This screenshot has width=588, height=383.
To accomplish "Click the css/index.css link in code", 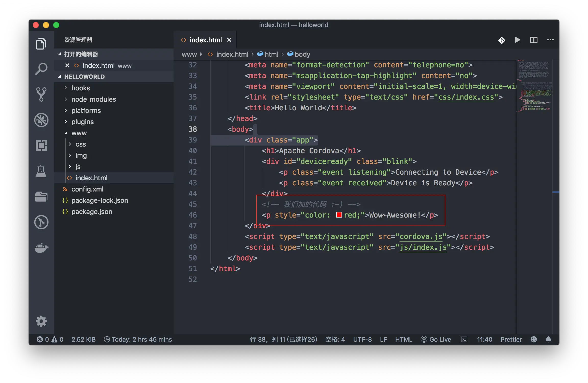I will pos(466,97).
